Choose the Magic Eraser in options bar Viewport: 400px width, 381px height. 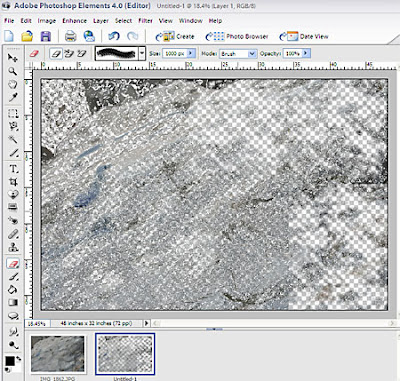(81, 53)
